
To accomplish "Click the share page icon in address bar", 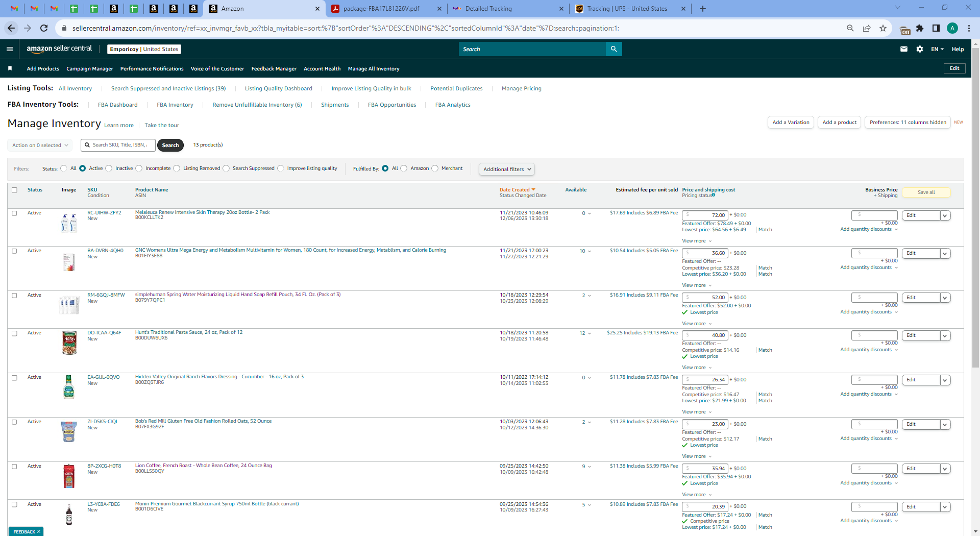I will click(867, 28).
